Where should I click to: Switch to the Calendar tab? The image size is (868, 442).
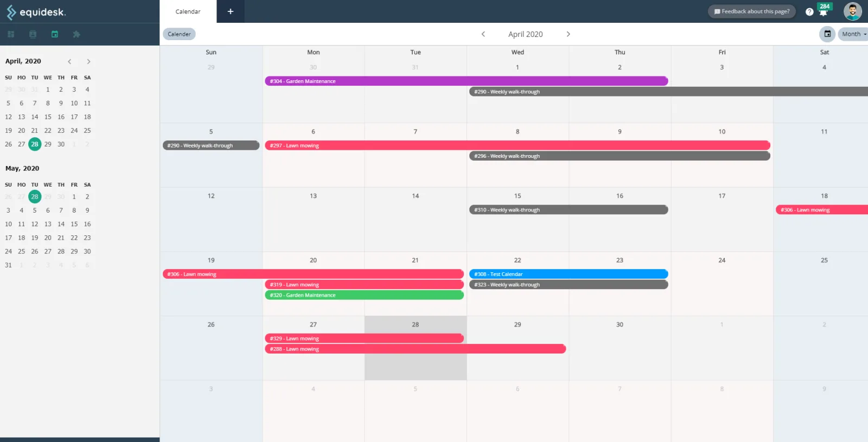pyautogui.click(x=188, y=11)
